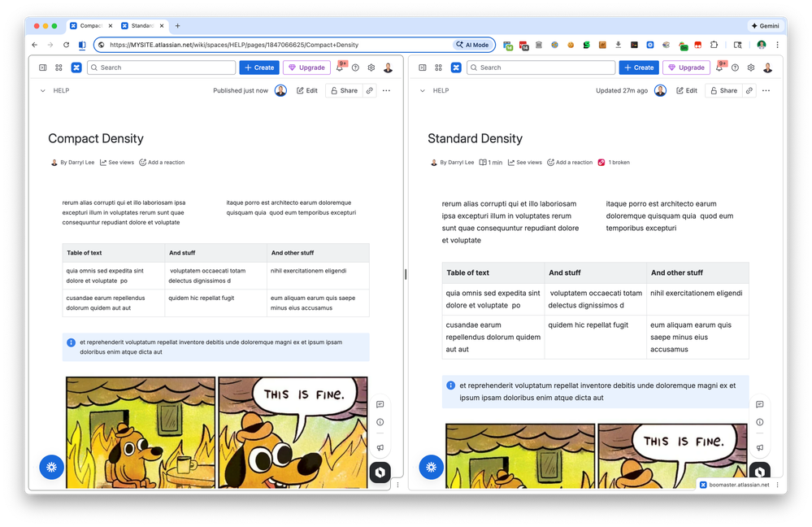Switch to the Compact browser tab
Viewport: 812px width, 527px height.
(90, 25)
